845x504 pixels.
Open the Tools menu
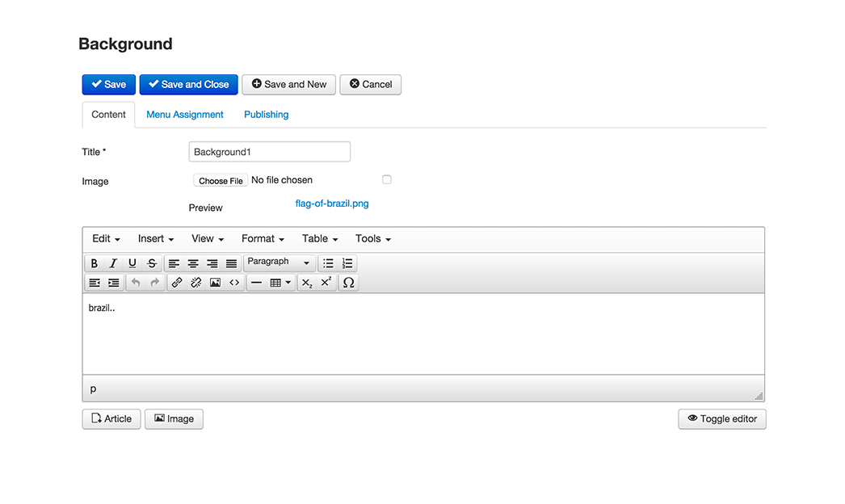[x=373, y=239]
